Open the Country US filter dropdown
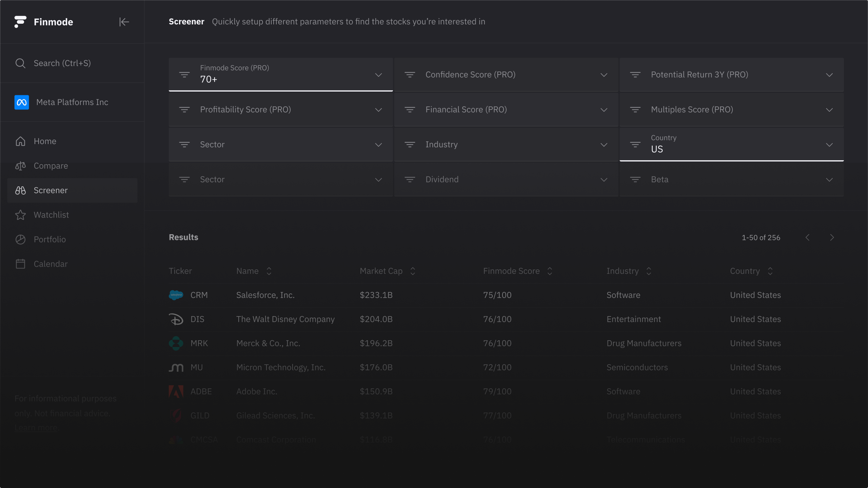The image size is (868, 488). pos(829,145)
